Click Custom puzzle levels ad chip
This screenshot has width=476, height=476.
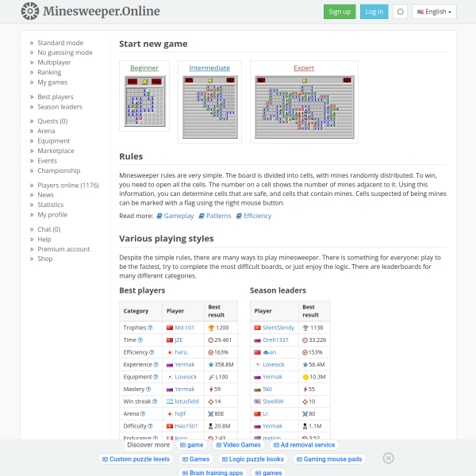click(x=136, y=459)
